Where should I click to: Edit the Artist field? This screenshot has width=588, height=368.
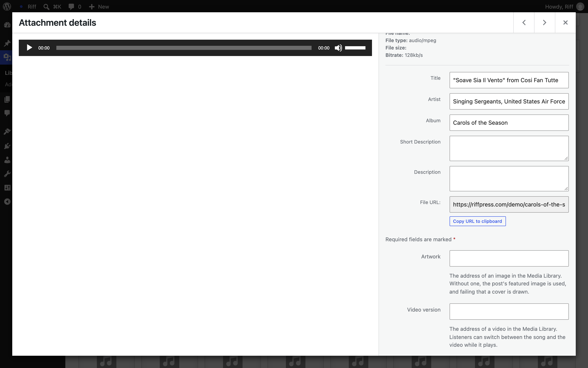[x=509, y=101]
